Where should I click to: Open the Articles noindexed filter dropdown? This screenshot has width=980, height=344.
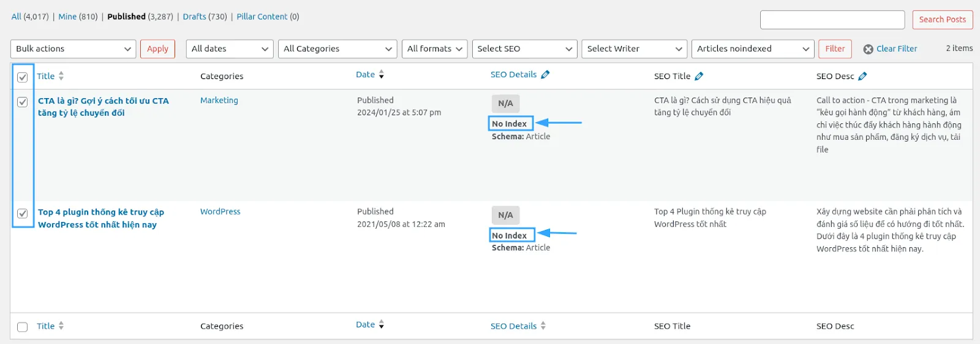click(x=752, y=49)
